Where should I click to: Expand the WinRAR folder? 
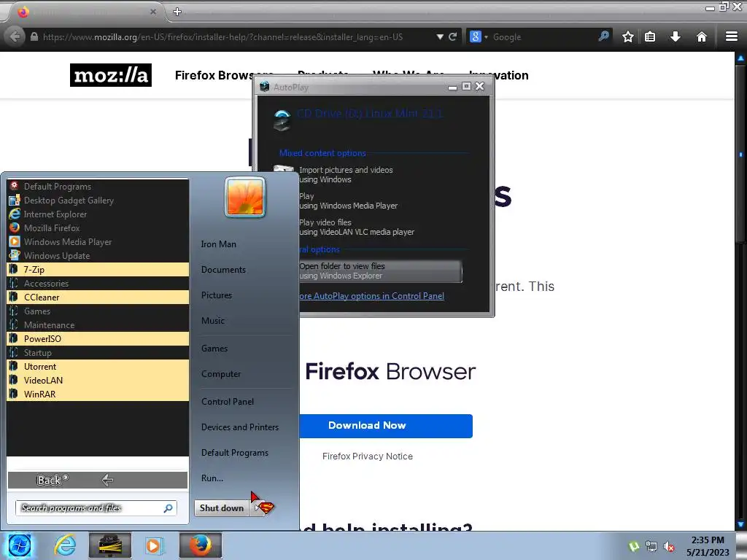(98, 394)
